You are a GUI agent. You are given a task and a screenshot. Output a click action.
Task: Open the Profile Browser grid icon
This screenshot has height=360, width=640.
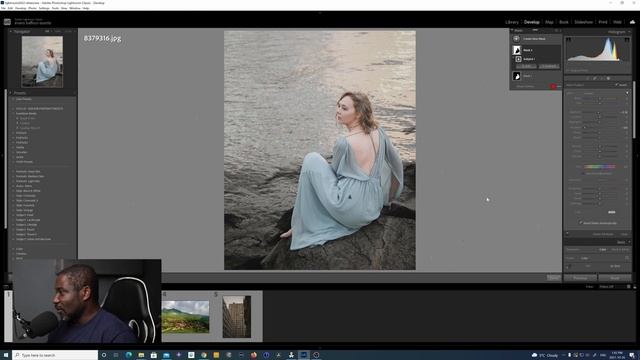627,258
